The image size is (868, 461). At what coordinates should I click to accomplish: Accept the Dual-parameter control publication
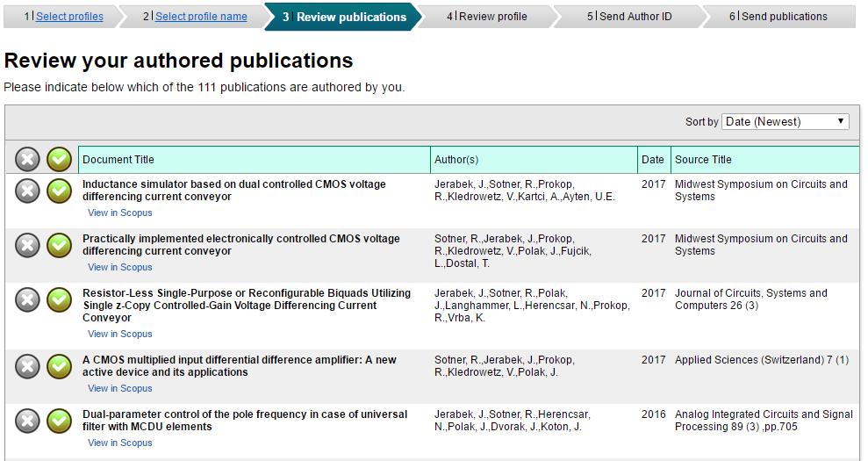click(59, 421)
